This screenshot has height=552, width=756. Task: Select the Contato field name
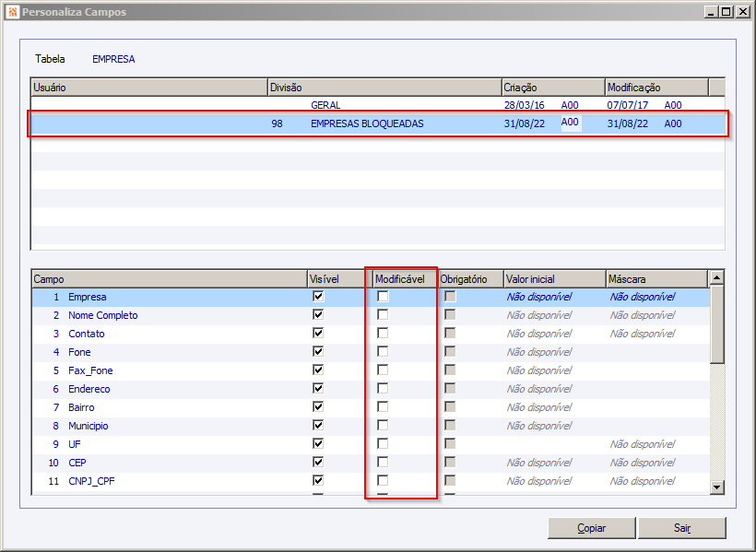click(87, 334)
